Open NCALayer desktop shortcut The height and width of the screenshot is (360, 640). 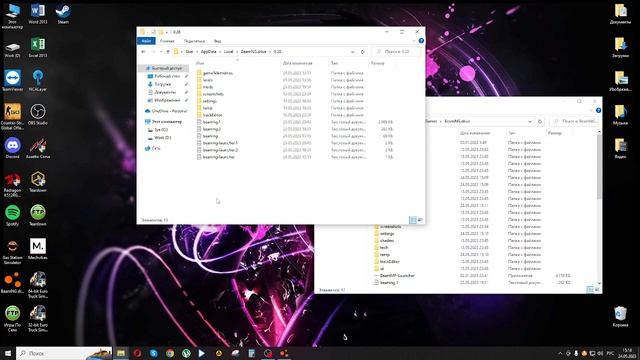pos(38,80)
